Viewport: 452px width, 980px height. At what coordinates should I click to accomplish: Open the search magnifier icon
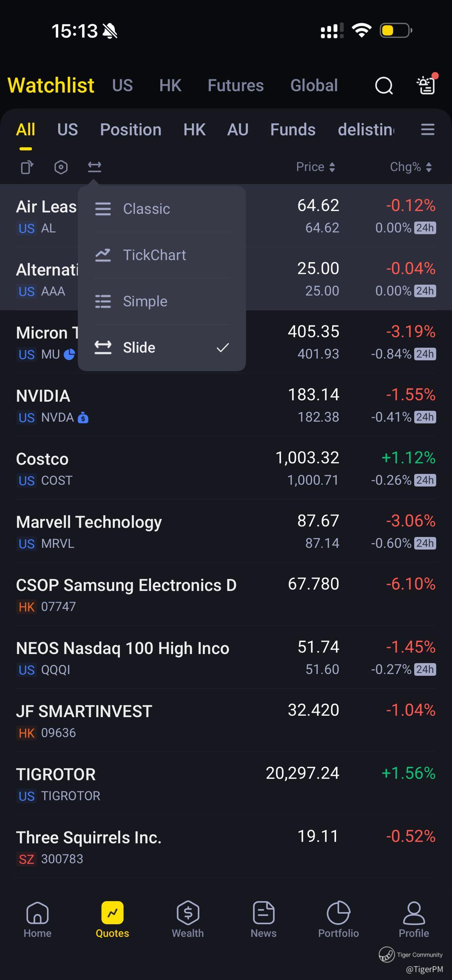(x=384, y=86)
